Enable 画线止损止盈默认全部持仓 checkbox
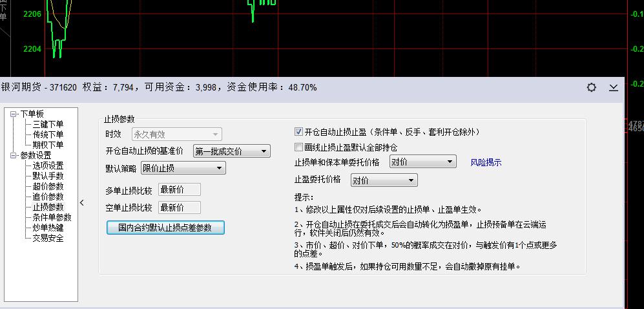Viewport: 644px width, 309px height. pyautogui.click(x=298, y=147)
